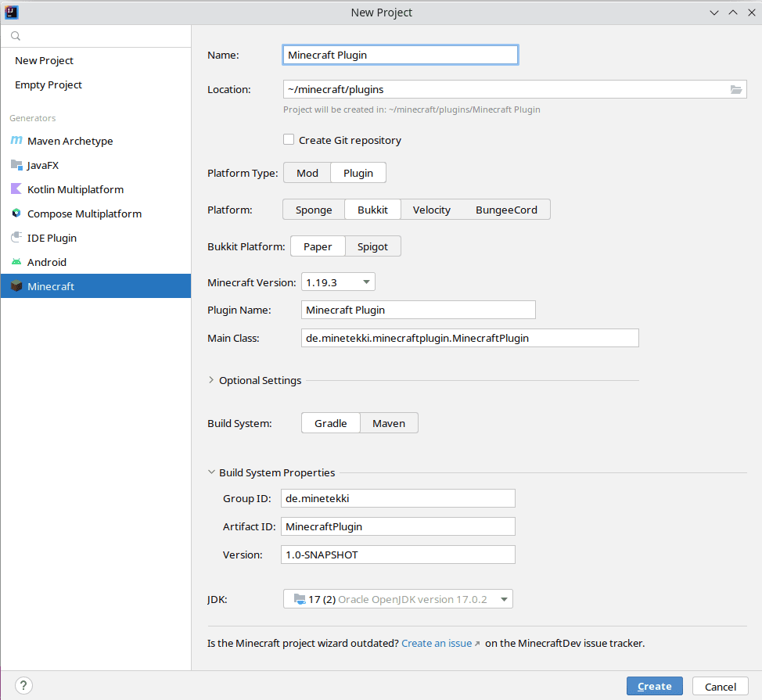Focus the Group ID field

(x=398, y=498)
